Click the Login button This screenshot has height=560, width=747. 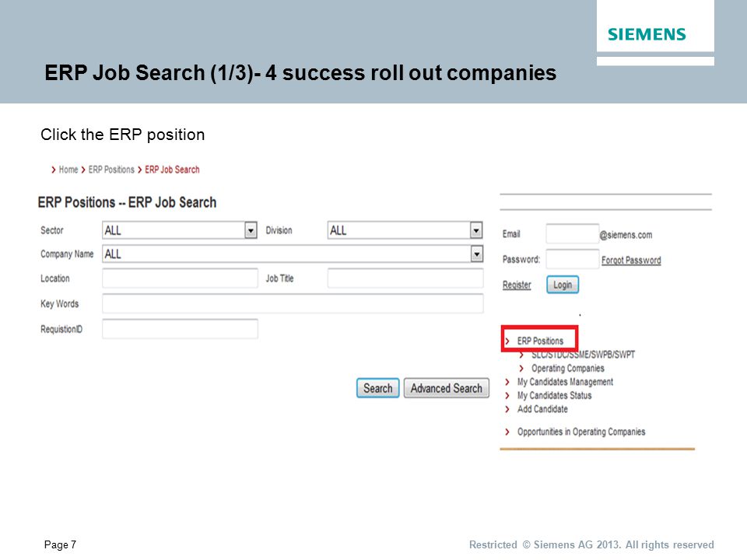point(562,285)
